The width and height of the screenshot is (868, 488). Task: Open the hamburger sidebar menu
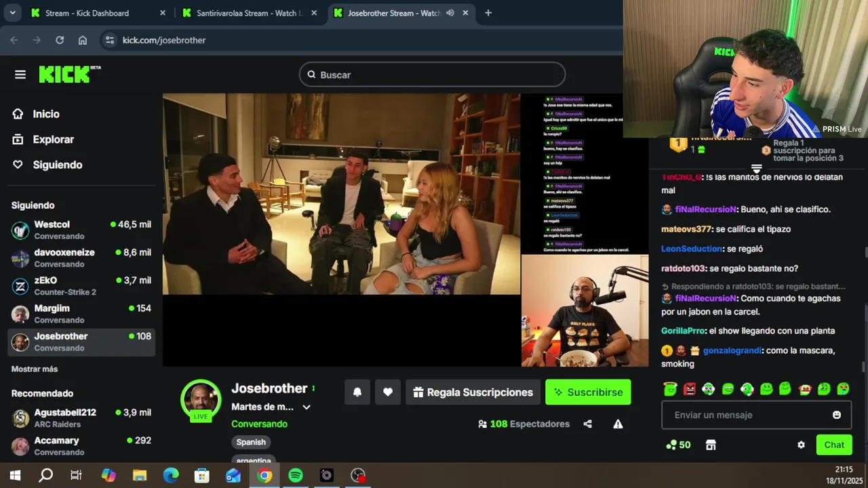(20, 75)
